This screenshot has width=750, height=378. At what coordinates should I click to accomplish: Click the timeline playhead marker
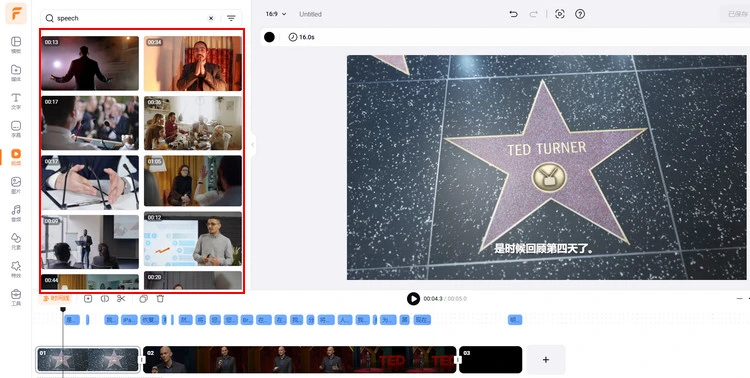click(63, 309)
